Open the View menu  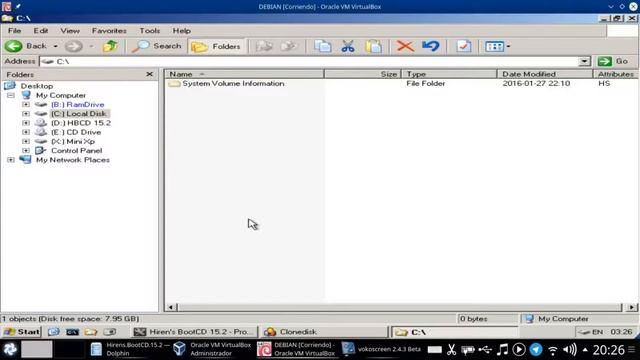[70, 31]
